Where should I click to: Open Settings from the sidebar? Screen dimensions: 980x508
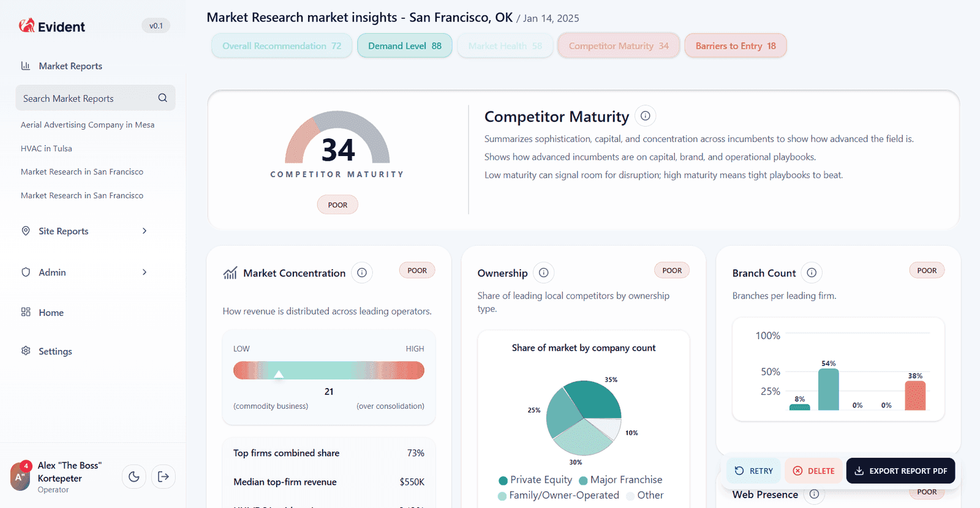(x=55, y=351)
